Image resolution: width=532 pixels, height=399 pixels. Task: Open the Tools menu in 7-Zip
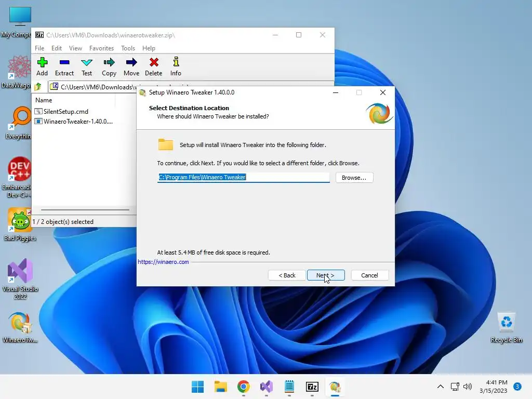click(128, 48)
